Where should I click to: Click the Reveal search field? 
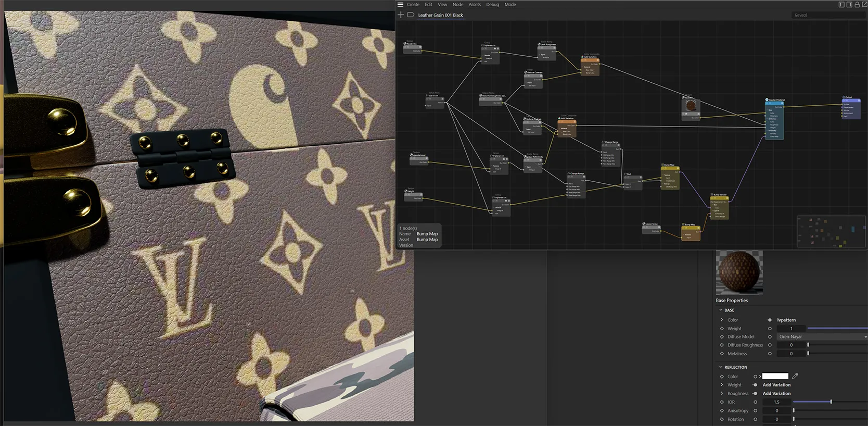pos(828,15)
